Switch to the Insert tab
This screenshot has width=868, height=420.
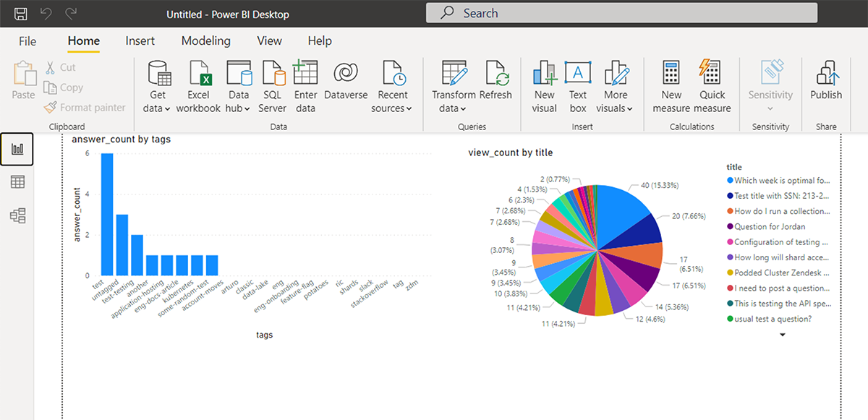[x=140, y=41]
